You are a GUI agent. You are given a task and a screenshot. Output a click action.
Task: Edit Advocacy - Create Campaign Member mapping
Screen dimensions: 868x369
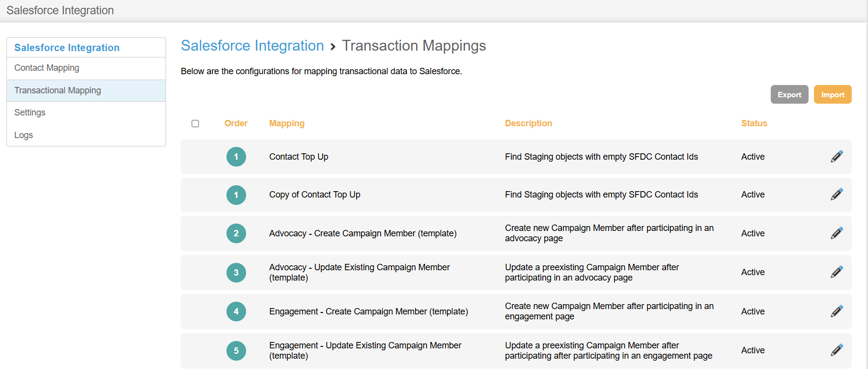tap(837, 233)
